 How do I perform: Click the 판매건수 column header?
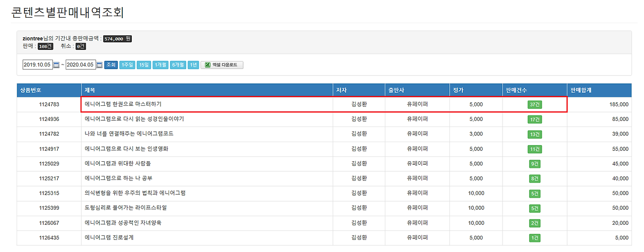[x=534, y=90]
